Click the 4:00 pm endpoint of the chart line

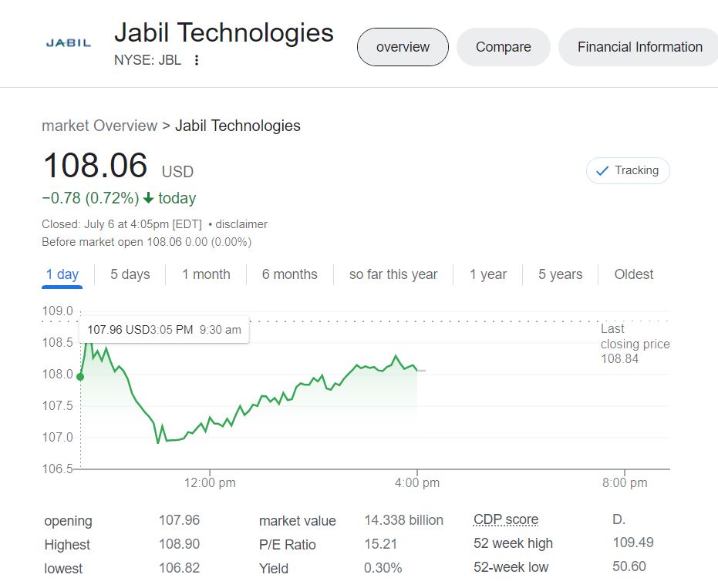416,370
